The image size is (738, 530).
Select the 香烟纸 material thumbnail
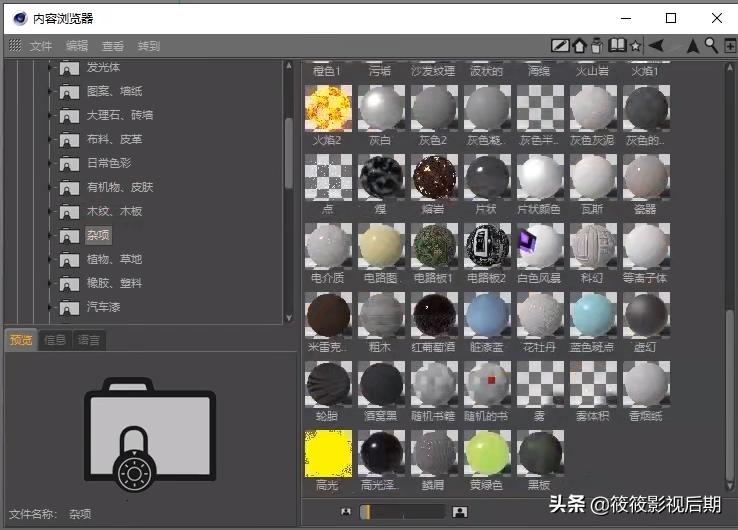coord(646,384)
